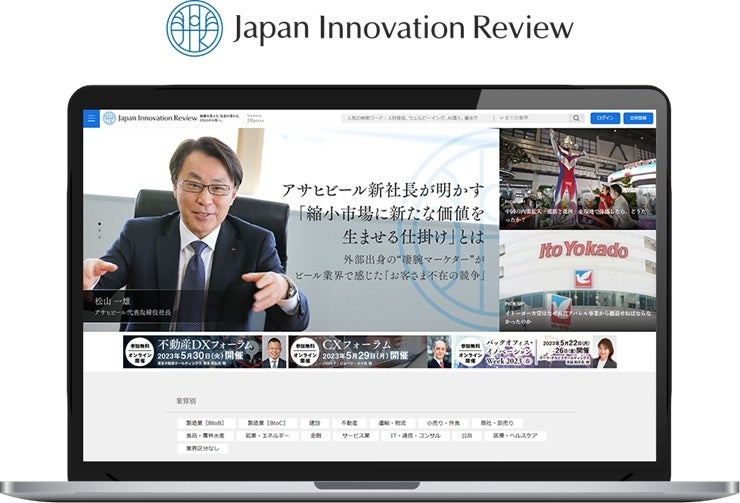Open the blue hamburger menu
740x503 pixels.
(91, 118)
